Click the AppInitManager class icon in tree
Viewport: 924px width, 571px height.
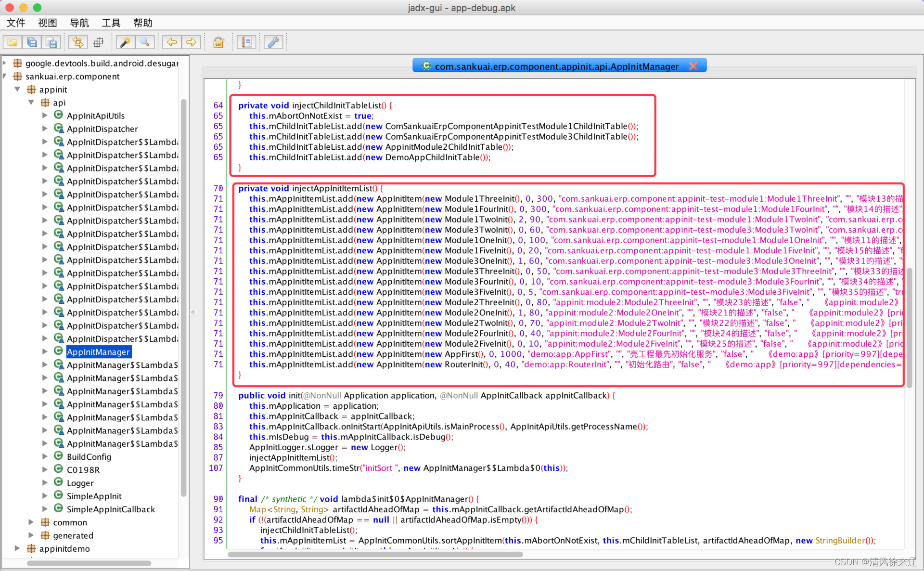58,351
